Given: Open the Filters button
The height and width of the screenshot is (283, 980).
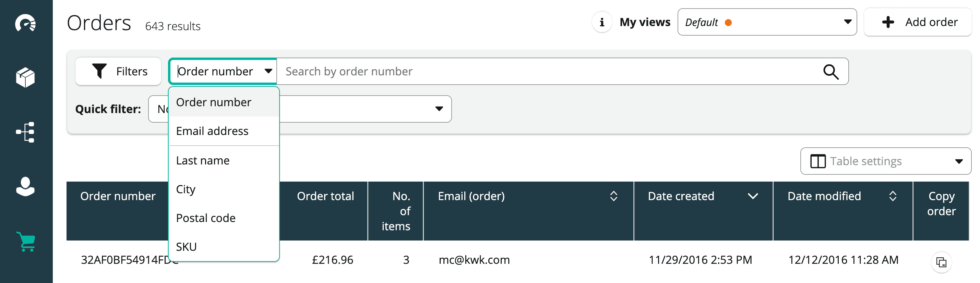Looking at the screenshot, I should 119,72.
